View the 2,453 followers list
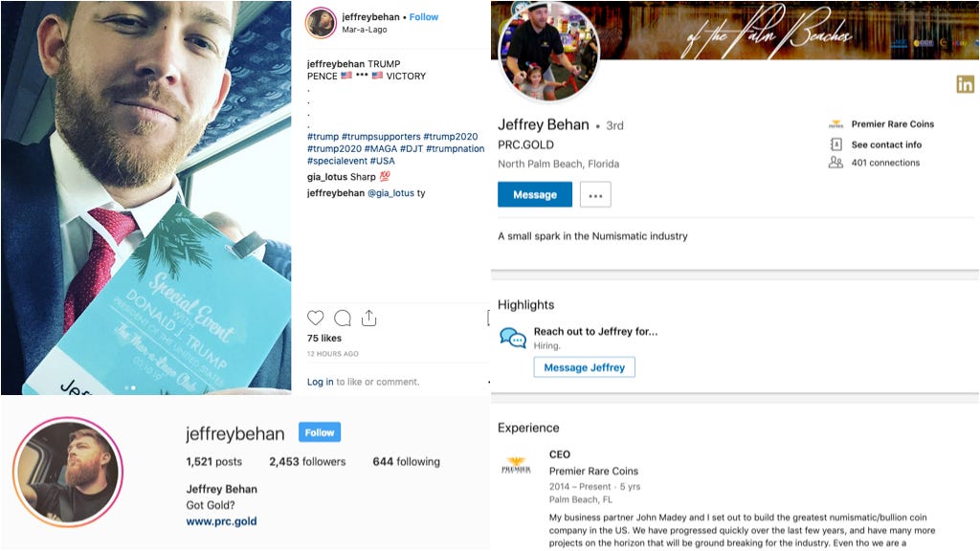Image resolution: width=980 pixels, height=551 pixels. [307, 462]
